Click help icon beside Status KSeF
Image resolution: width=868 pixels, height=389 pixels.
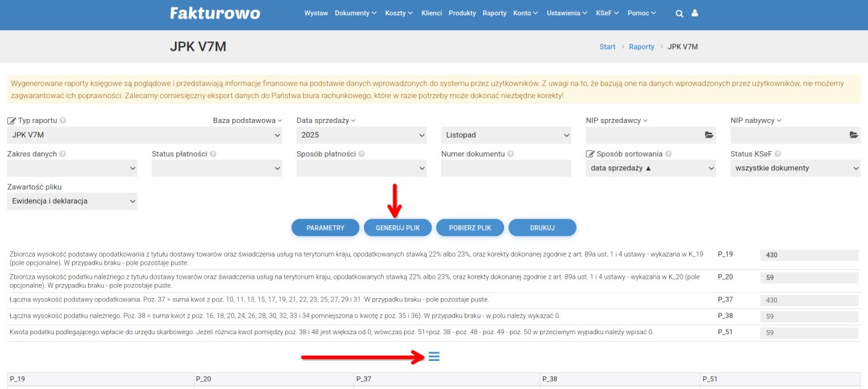tap(778, 154)
